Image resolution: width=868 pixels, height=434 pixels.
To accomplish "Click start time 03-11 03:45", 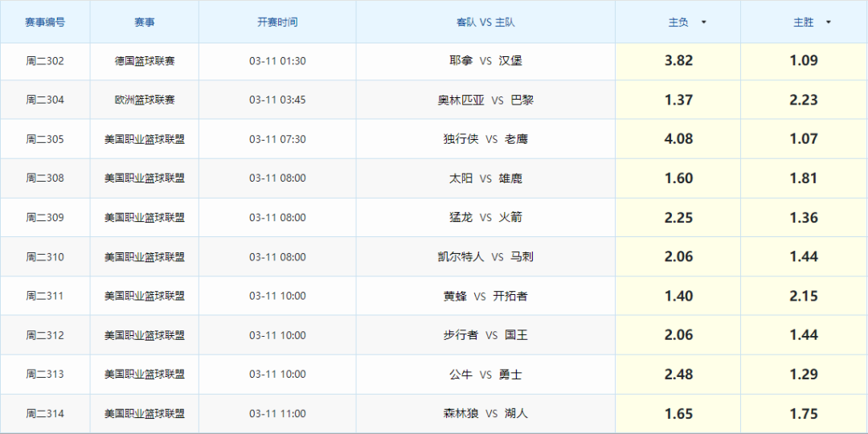I will [x=277, y=100].
